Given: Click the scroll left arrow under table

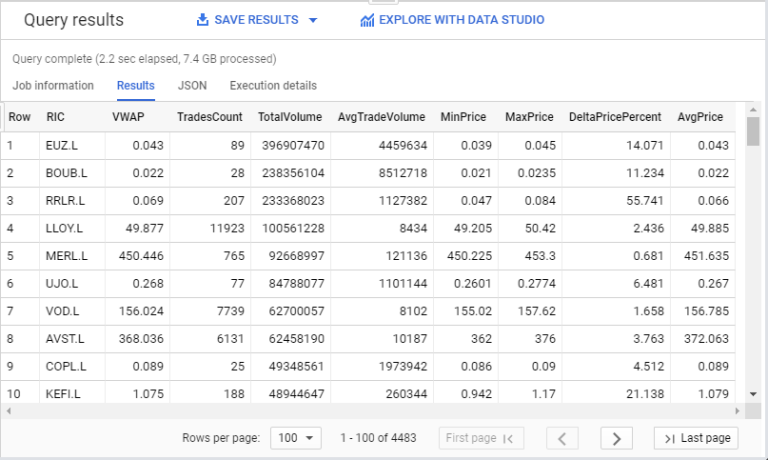Looking at the screenshot, I should click(7, 410).
